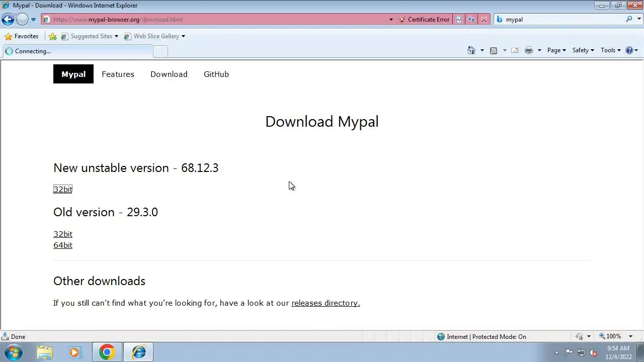Click the Print icon
The width and height of the screenshot is (644, 362).
pyautogui.click(x=529, y=50)
